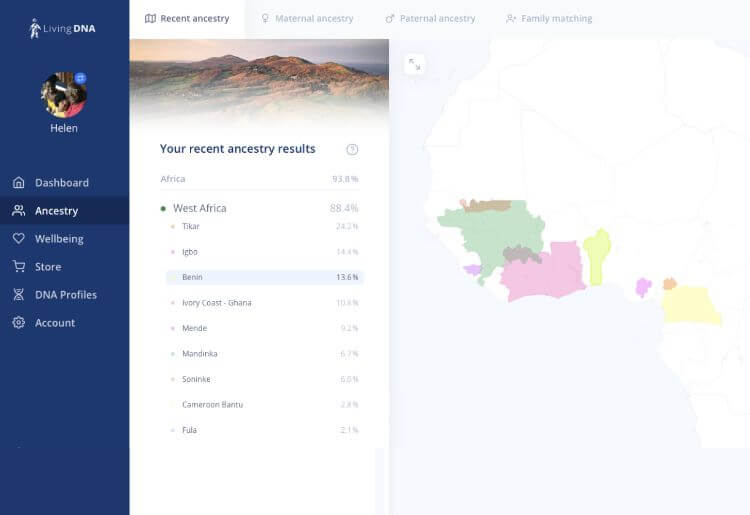Screen dimensions: 750x515
Task: Click the Igbo color dot
Action: pos(173,252)
